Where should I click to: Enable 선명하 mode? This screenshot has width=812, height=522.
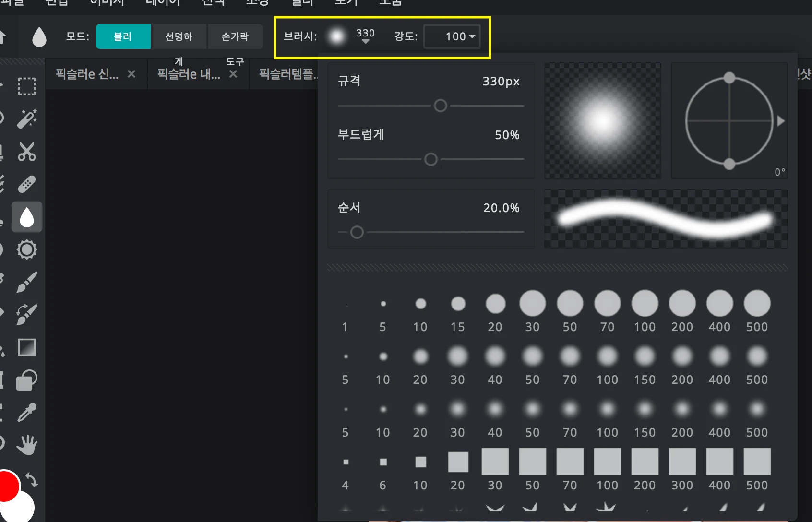(x=179, y=36)
